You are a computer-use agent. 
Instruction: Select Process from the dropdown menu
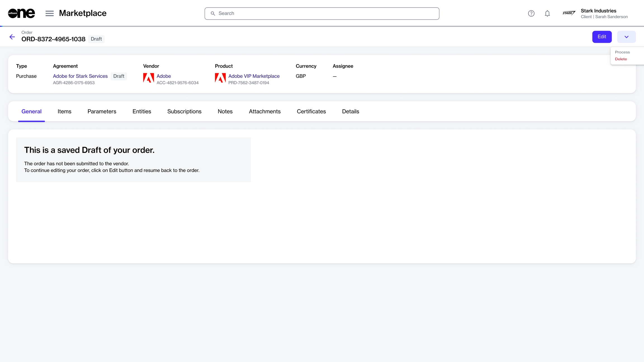coord(622,52)
